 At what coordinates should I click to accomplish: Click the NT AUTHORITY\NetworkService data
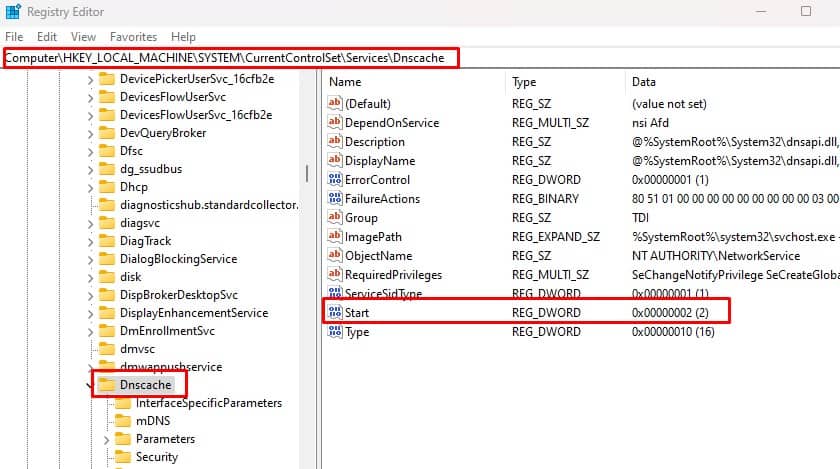click(716, 256)
